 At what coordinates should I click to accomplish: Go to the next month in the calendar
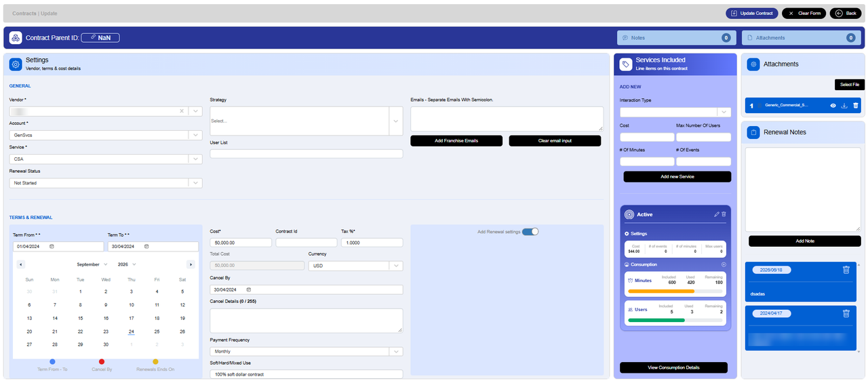(x=191, y=264)
